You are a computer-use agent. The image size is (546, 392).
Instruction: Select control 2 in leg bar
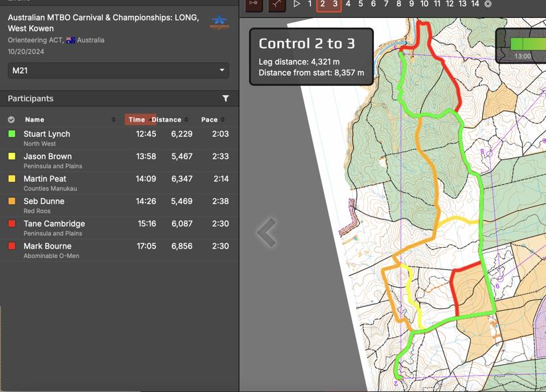[323, 4]
